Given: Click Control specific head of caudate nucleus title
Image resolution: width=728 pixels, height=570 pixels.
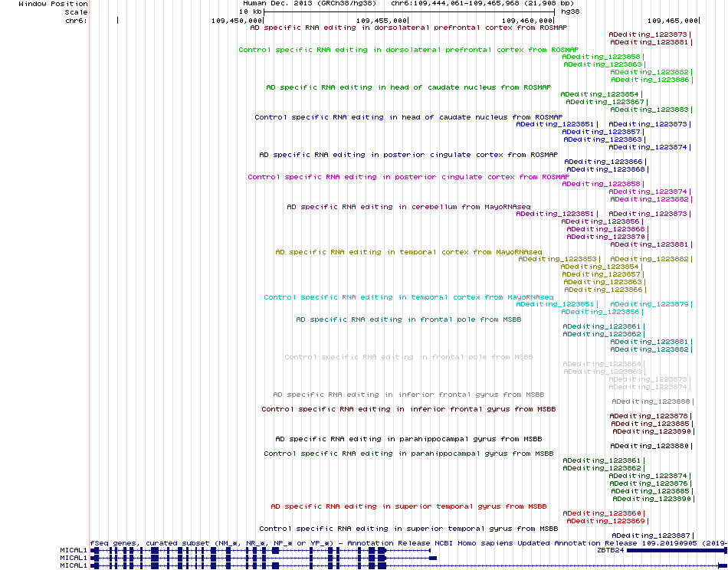Looking at the screenshot, I should 408,117.
